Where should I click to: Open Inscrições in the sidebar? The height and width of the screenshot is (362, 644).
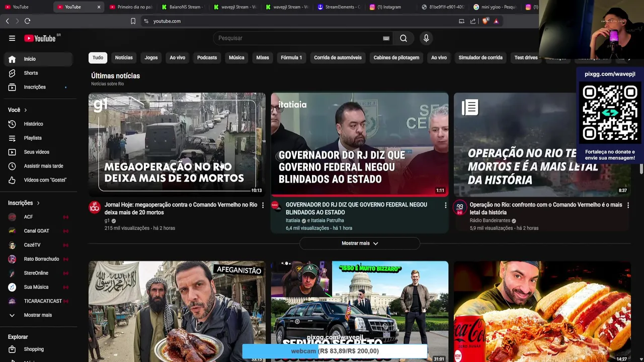coord(38,87)
